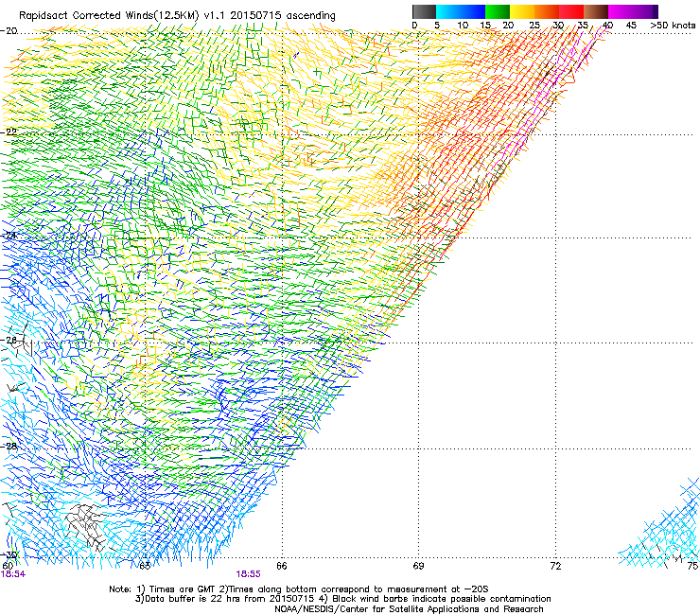Click the NOAA/NESDIS credit line

409,609
